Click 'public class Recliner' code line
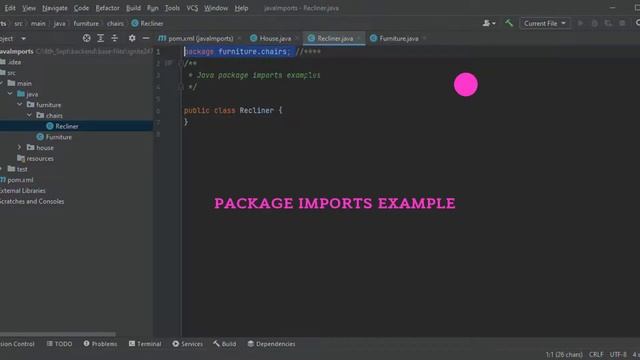The height and width of the screenshot is (360, 640). (x=233, y=110)
